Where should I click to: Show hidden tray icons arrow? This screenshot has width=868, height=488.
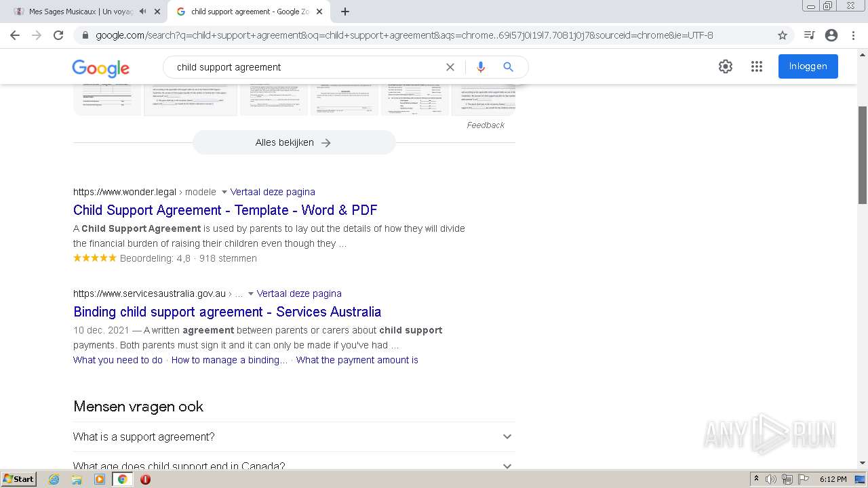[756, 479]
